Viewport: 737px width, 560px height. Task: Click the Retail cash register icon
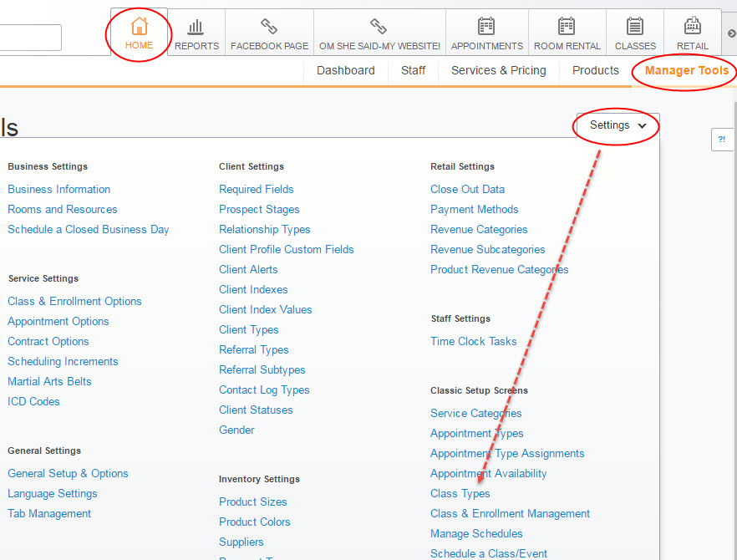(x=692, y=27)
